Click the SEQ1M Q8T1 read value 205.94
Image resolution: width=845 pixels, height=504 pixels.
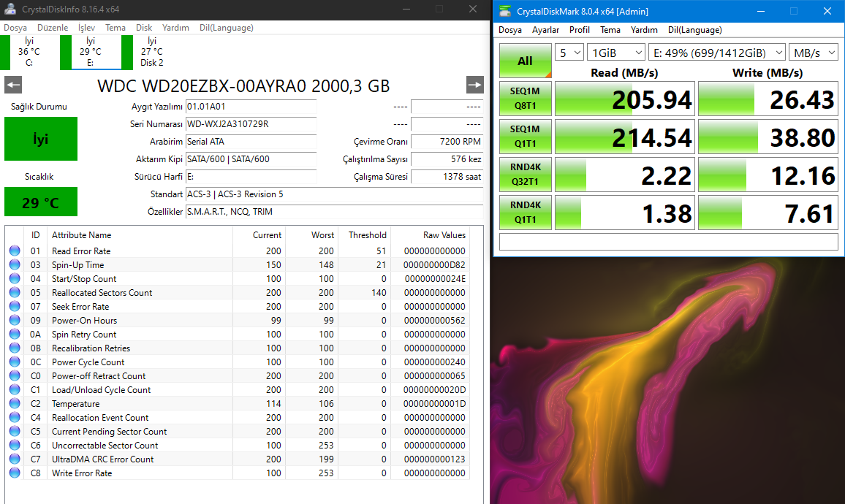coord(624,99)
